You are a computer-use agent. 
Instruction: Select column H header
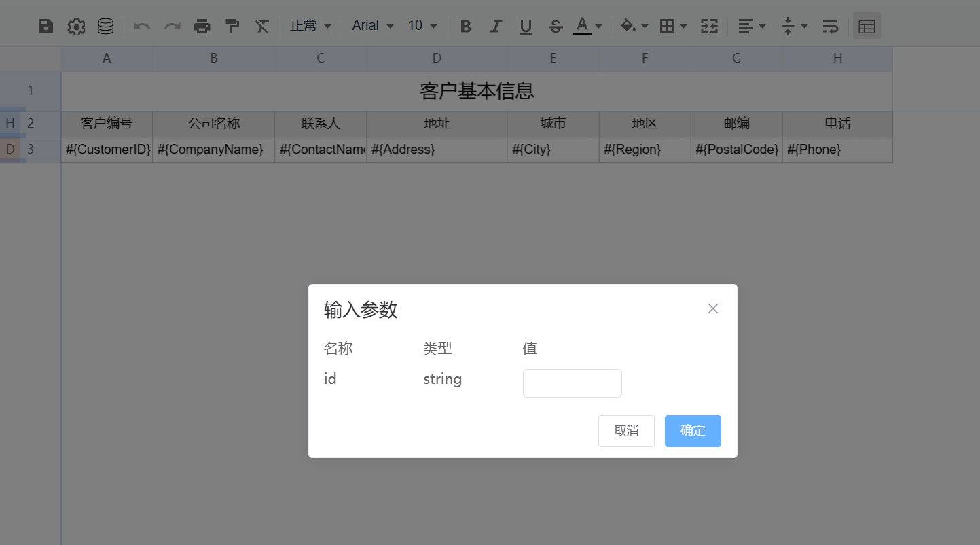coord(837,58)
